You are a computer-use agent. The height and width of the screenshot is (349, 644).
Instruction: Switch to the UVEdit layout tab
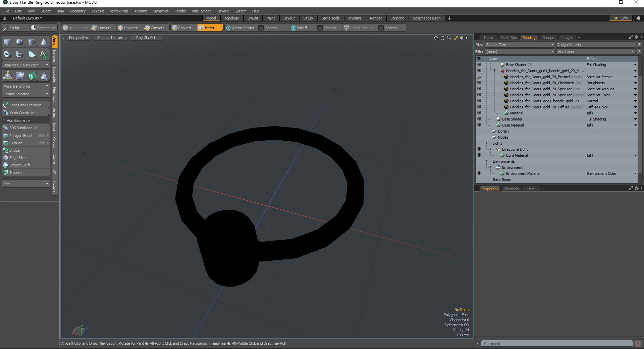(x=253, y=18)
